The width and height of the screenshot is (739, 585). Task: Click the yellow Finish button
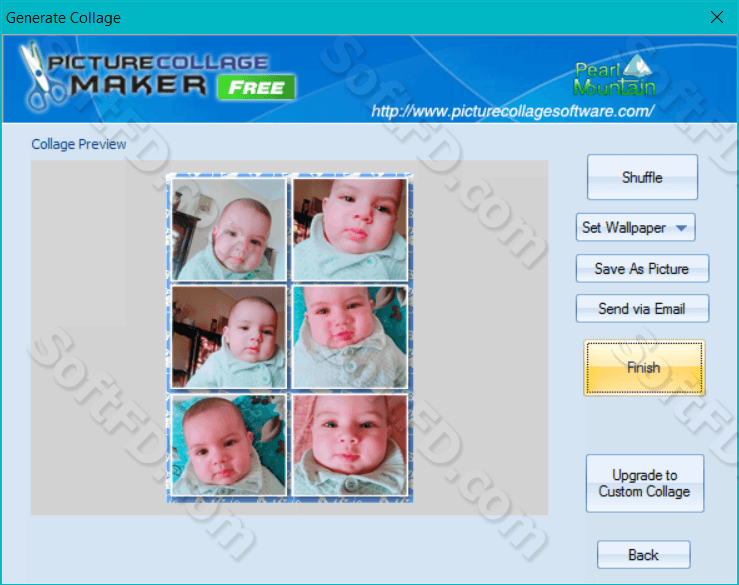click(644, 368)
